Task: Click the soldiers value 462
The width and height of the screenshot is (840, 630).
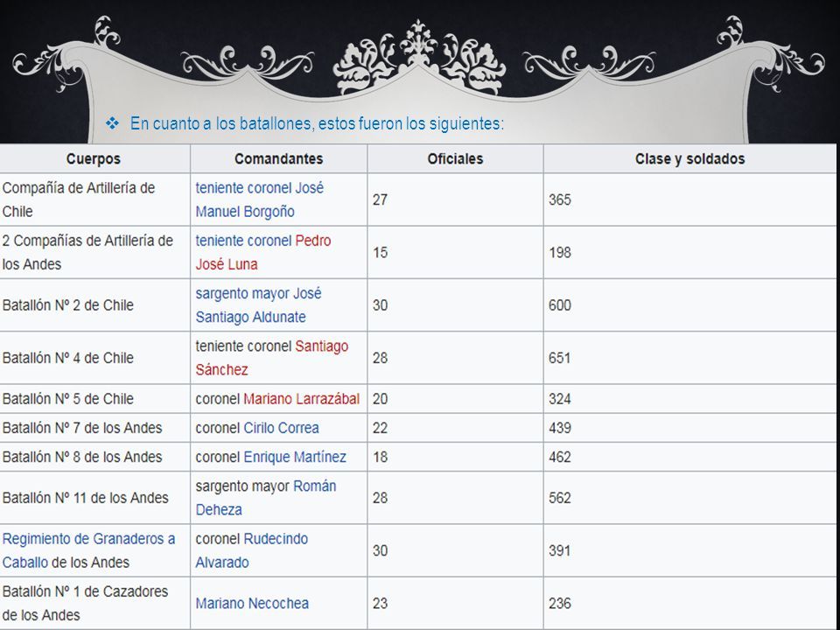Action: [560, 457]
